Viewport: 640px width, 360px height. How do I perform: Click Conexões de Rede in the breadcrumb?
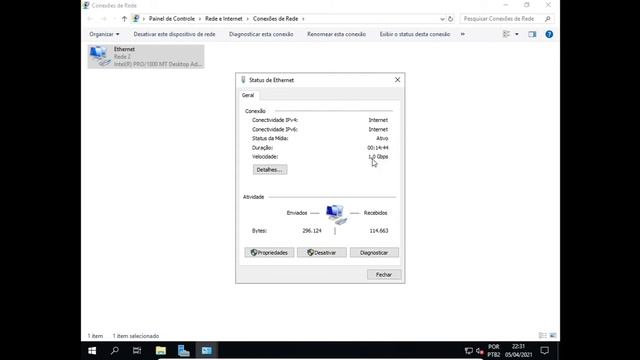276,19
